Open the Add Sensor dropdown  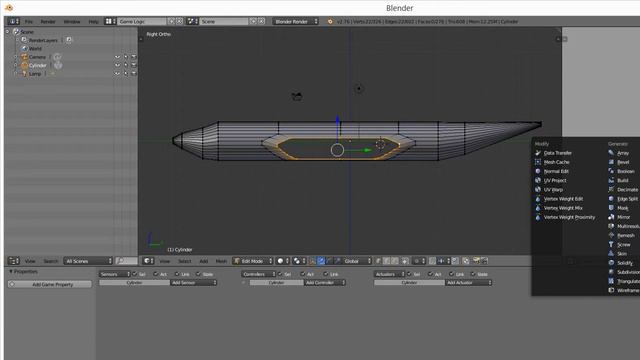coord(193,282)
